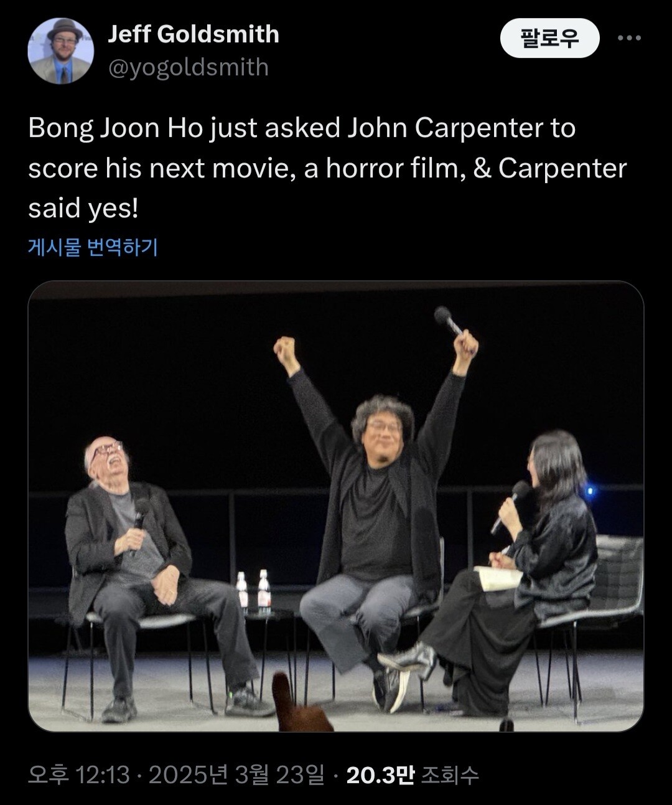The width and height of the screenshot is (672, 805).
Task: Click "said yes!" at the tweet's end
Action: click(x=82, y=209)
